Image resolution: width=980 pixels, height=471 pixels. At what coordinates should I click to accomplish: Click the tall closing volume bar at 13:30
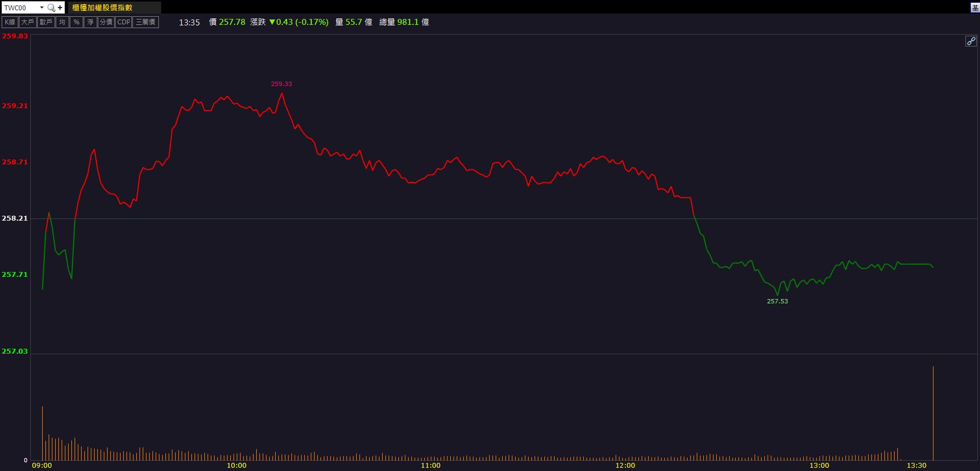933,413
